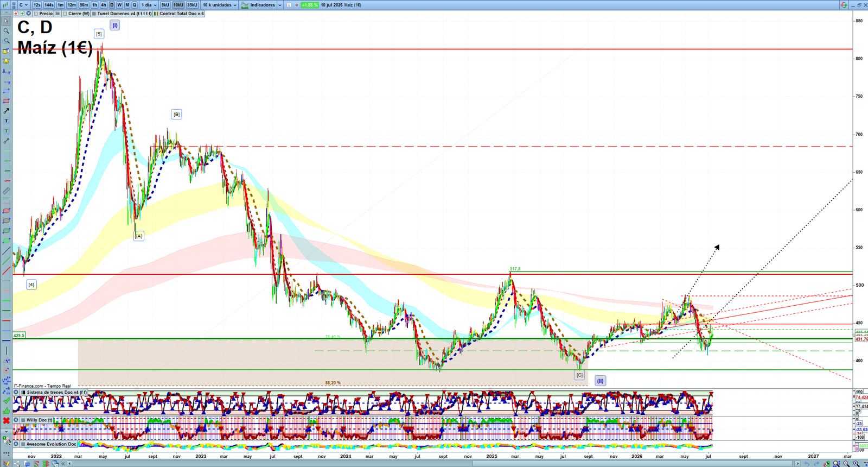This screenshot has width=868, height=467.
Task: Click the horizontal scrollbar left arrow
Action: pyautogui.click(x=69, y=464)
